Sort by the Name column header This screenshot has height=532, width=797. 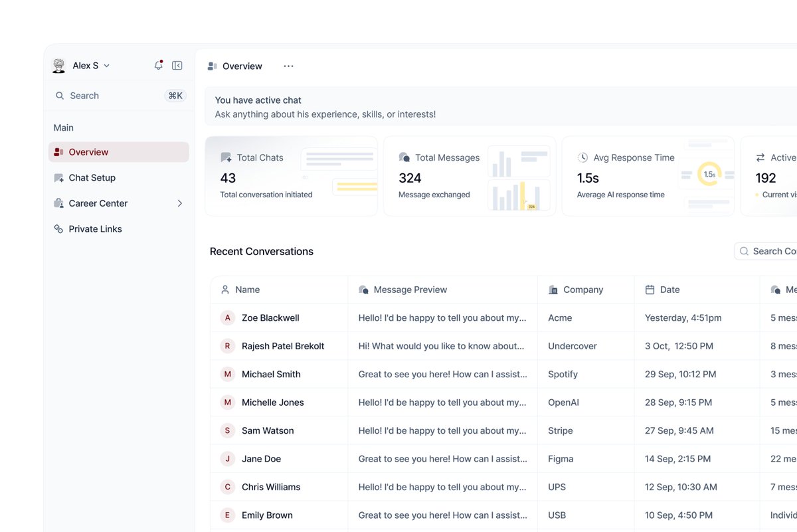(x=279, y=290)
